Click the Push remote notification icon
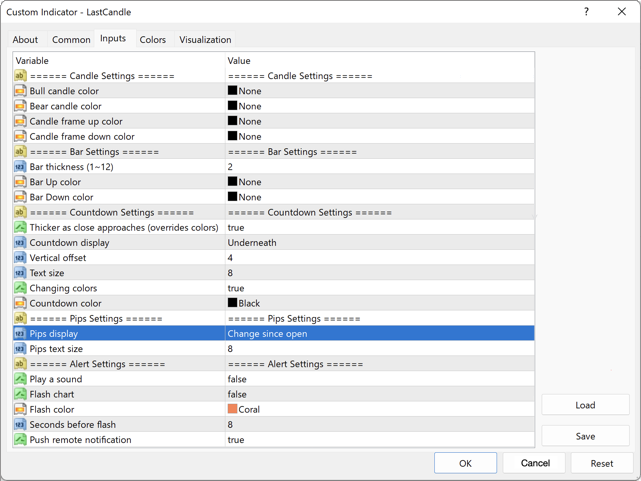Screen dimensions: 641x481 coord(20,440)
